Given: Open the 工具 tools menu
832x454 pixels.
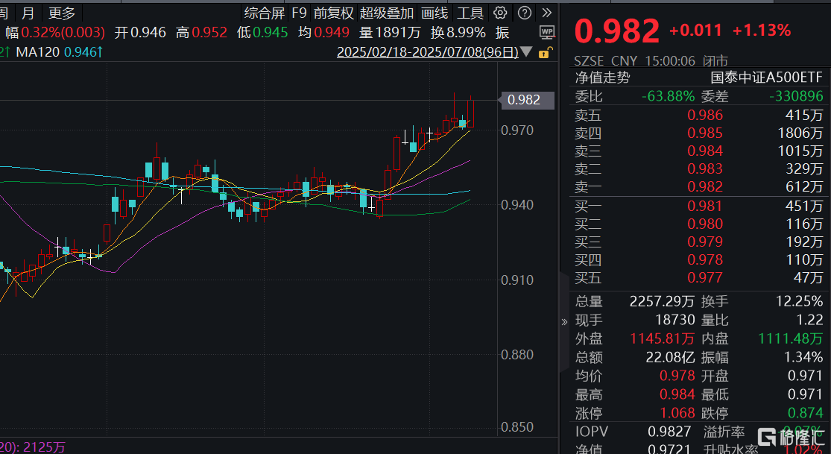Looking at the screenshot, I should coord(470,13).
